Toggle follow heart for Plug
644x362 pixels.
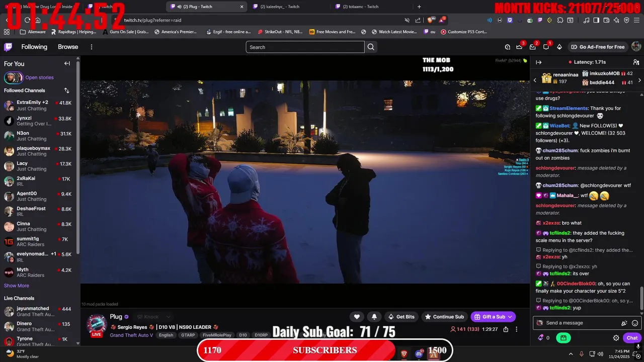pos(357,317)
